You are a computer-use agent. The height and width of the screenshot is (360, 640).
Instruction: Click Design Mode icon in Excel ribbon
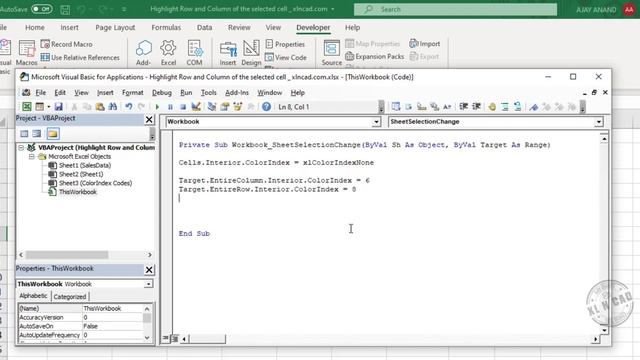(251, 53)
